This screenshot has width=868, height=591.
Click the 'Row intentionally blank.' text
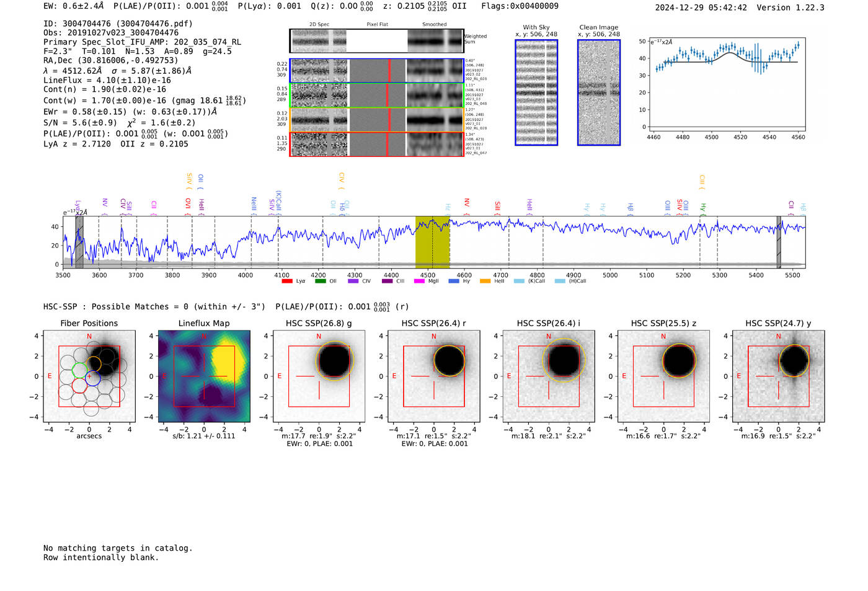pyautogui.click(x=101, y=558)
